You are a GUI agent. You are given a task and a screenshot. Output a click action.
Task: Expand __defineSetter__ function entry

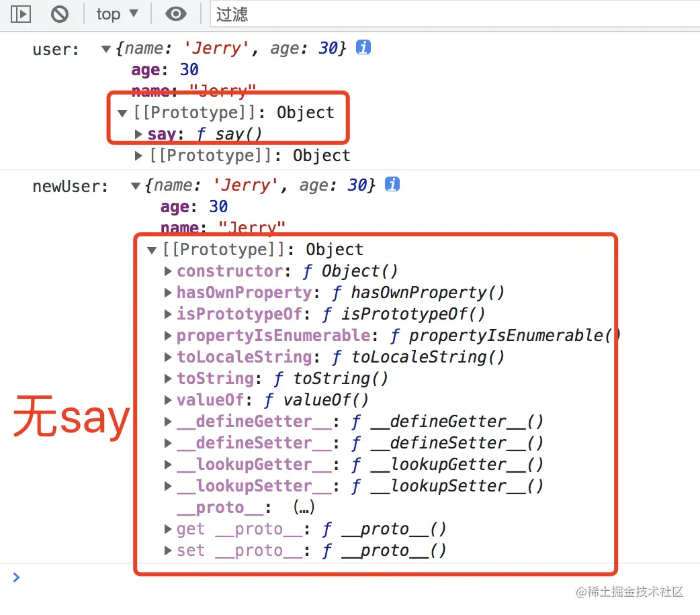(168, 442)
